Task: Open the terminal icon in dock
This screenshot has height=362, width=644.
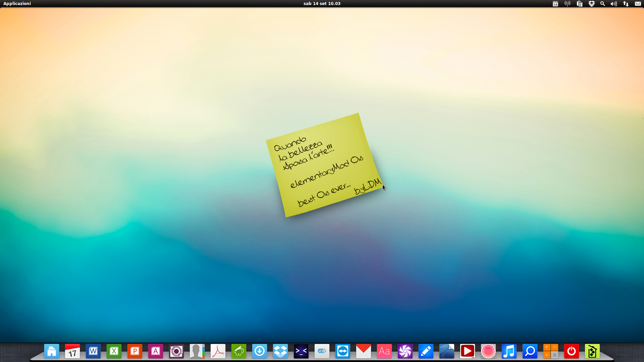Action: pyautogui.click(x=301, y=351)
